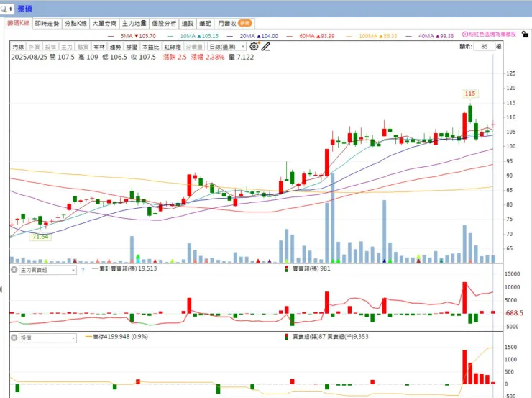Toggle the 趨勢 trend overlay
This screenshot has width=532, height=398.
click(x=115, y=47)
